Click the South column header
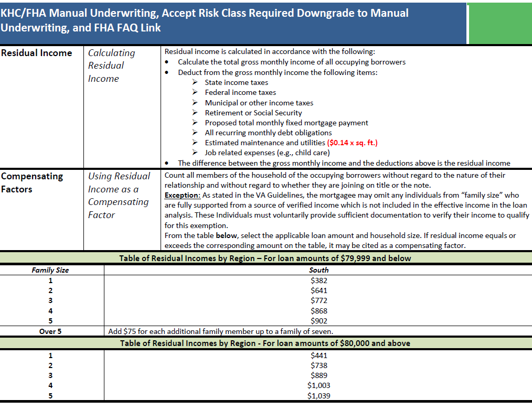This screenshot has height=410, width=532. (x=320, y=270)
